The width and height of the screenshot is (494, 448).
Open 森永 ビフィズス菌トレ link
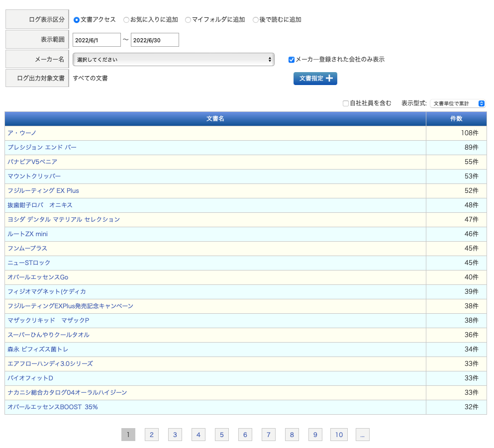coord(38,350)
